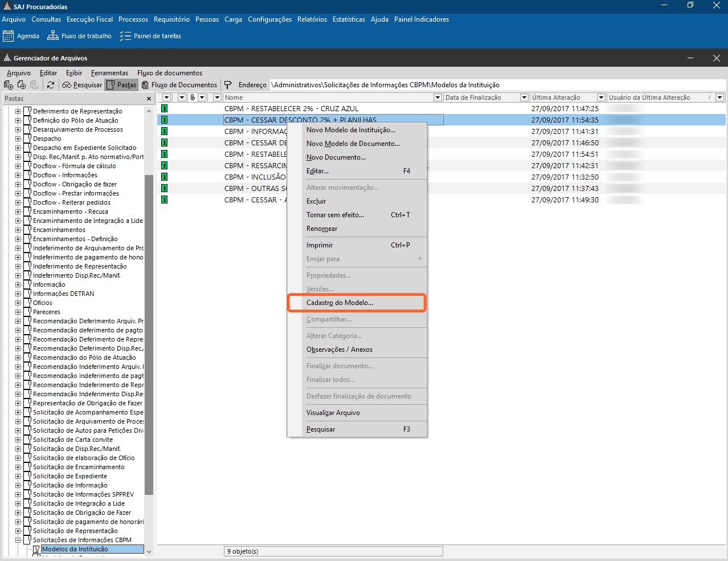The height and width of the screenshot is (561, 728).
Task: Expand the Ofícios folder tree node
Action: [x=18, y=303]
